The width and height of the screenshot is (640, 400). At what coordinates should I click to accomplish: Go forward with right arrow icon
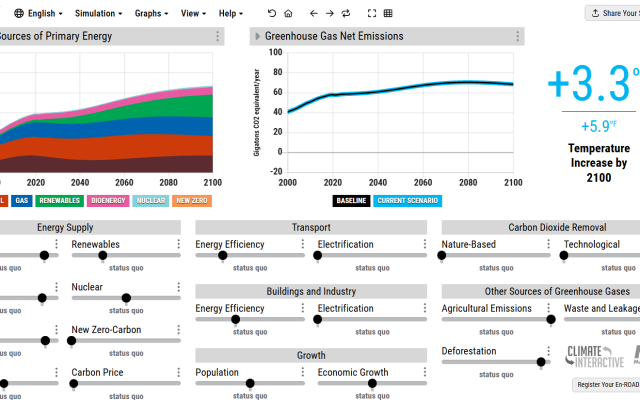click(330, 13)
